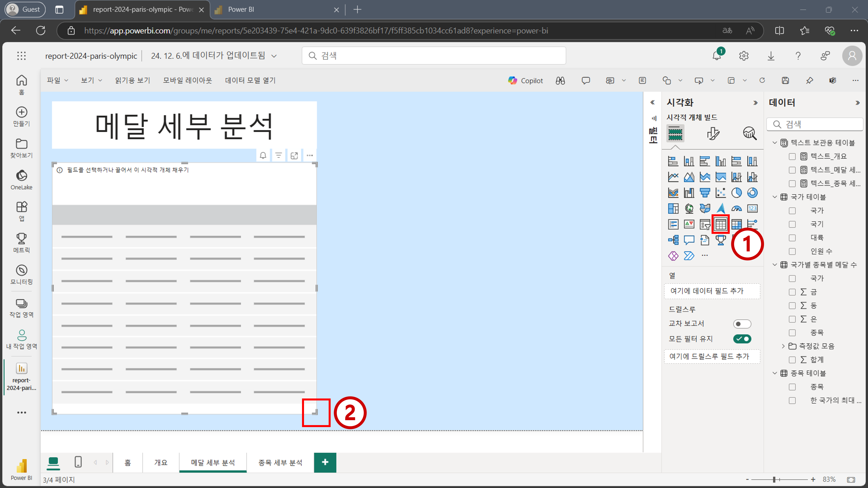
Task: Open the 보기 dropdown menu
Action: click(91, 80)
